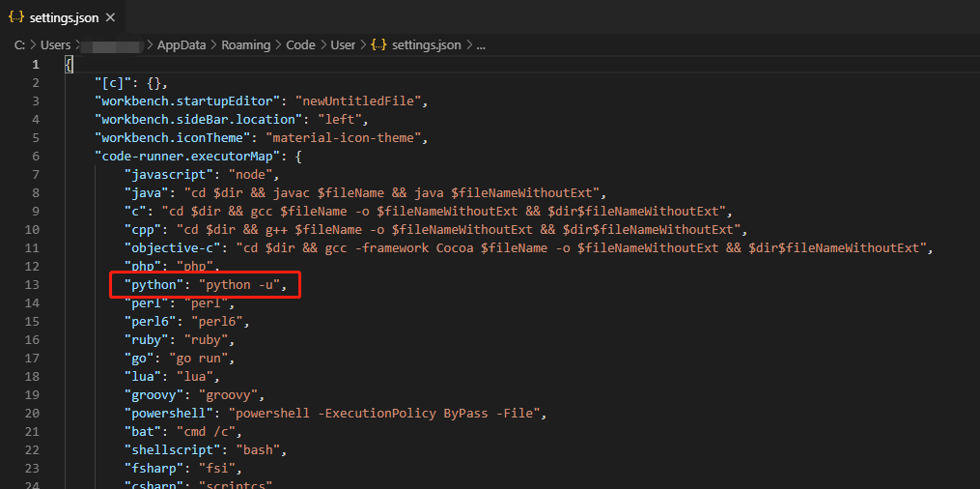This screenshot has height=489, width=980.
Task: Open the AppData breadcrumb segment
Action: click(x=182, y=45)
